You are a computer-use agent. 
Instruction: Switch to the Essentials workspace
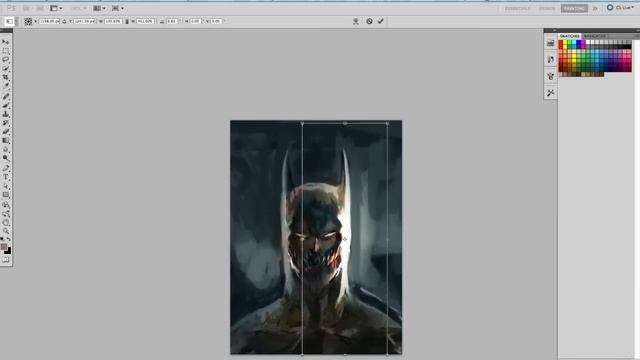(x=517, y=8)
